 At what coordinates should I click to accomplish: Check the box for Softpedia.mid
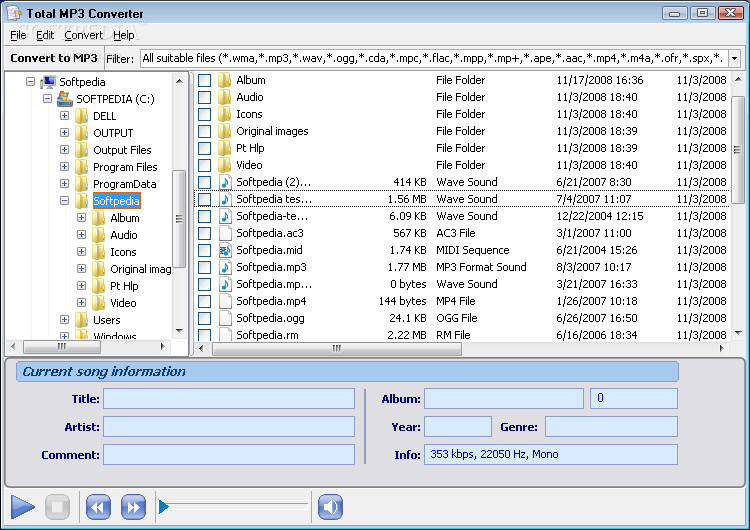205,250
